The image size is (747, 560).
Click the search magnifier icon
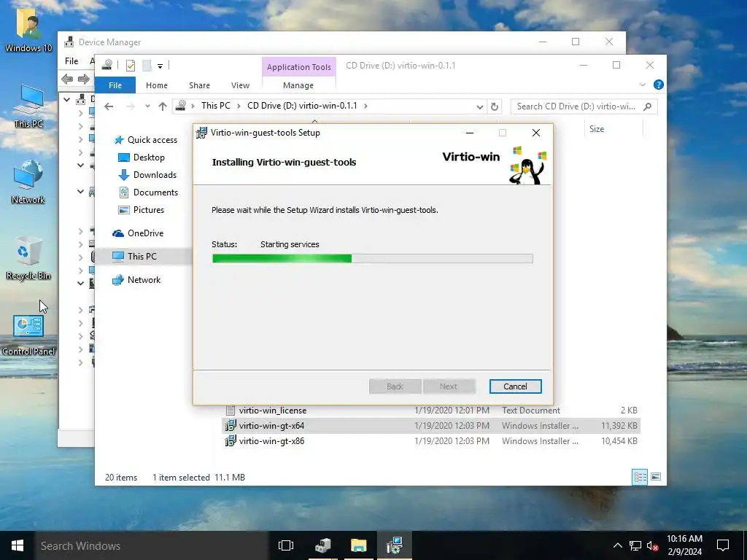648,106
